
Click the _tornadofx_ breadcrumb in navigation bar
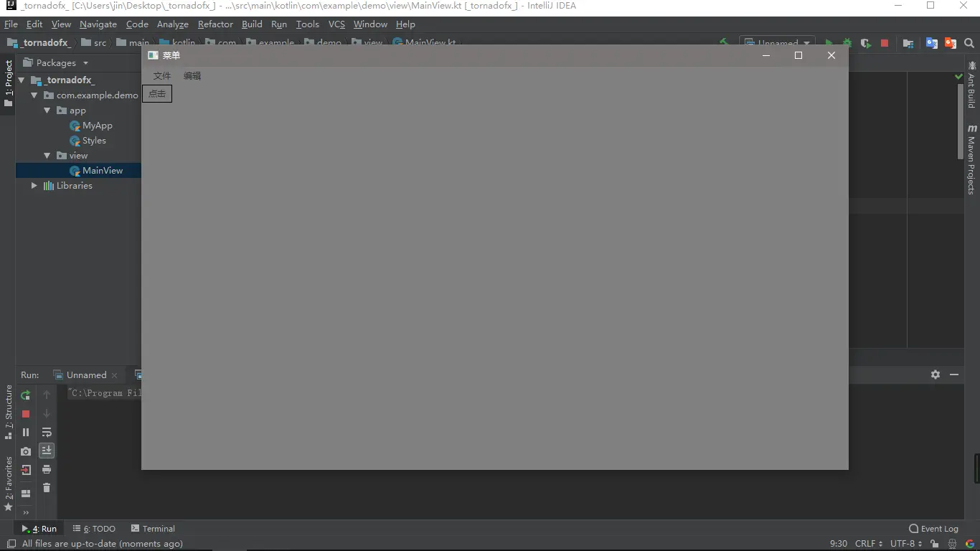39,43
